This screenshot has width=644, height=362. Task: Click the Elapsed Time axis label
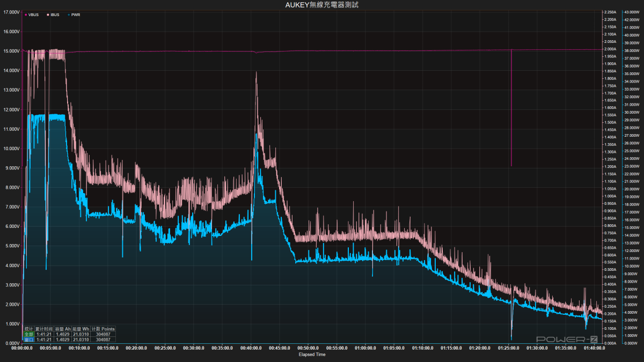point(312,354)
